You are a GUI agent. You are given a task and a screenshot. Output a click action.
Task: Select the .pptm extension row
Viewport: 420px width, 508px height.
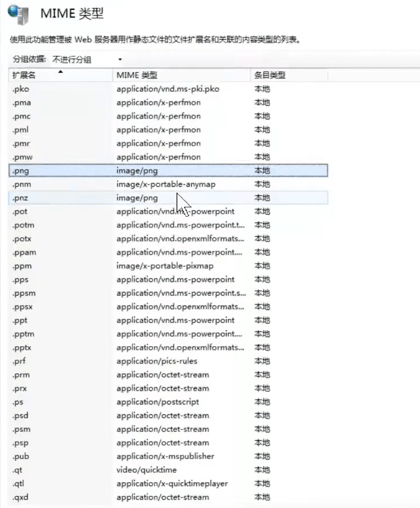click(168, 333)
